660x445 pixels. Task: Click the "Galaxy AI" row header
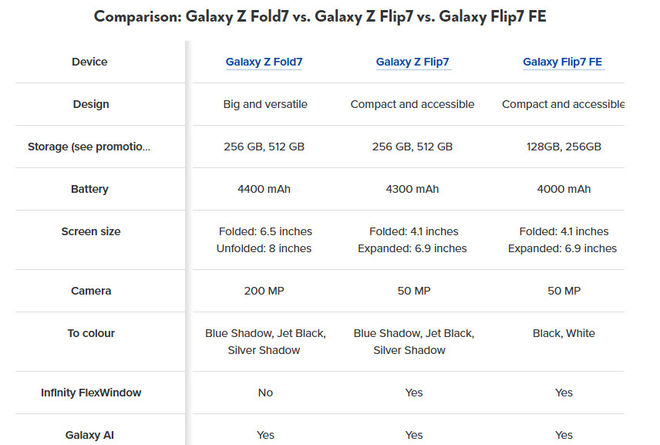[90, 435]
